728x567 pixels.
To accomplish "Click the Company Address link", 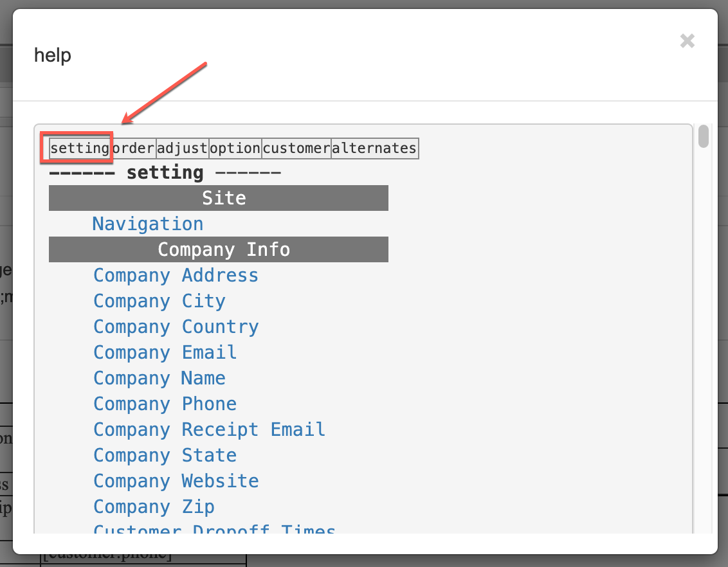I will tap(176, 276).
